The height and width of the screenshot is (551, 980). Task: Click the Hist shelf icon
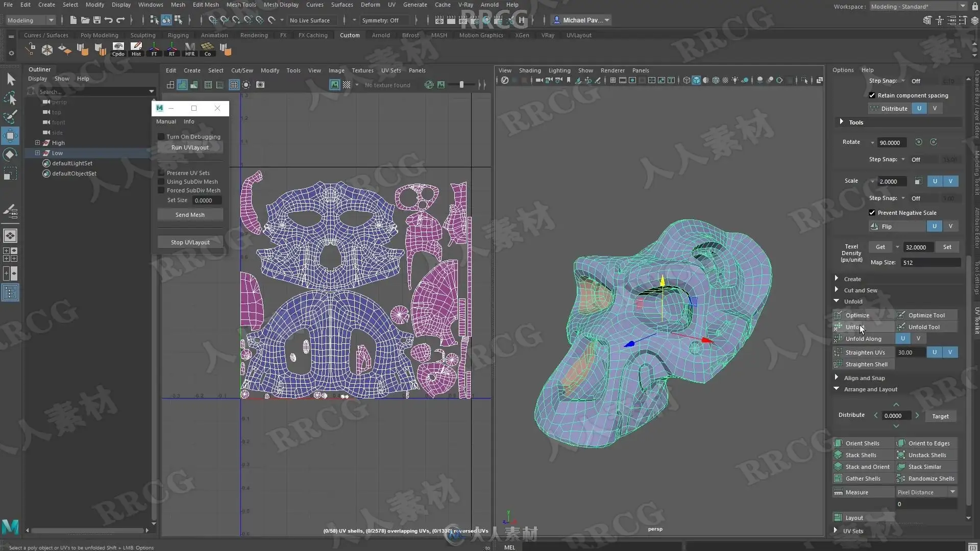point(136,49)
